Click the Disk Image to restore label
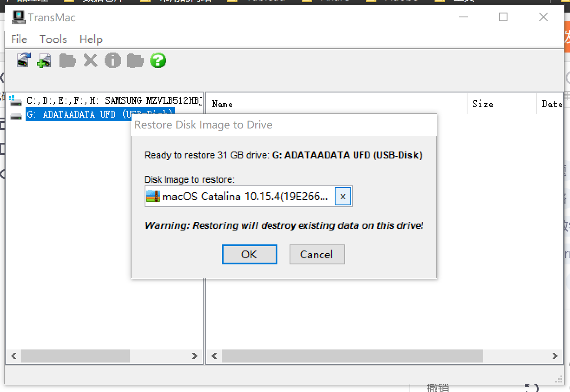Image resolution: width=570 pixels, height=392 pixels. [x=190, y=180]
